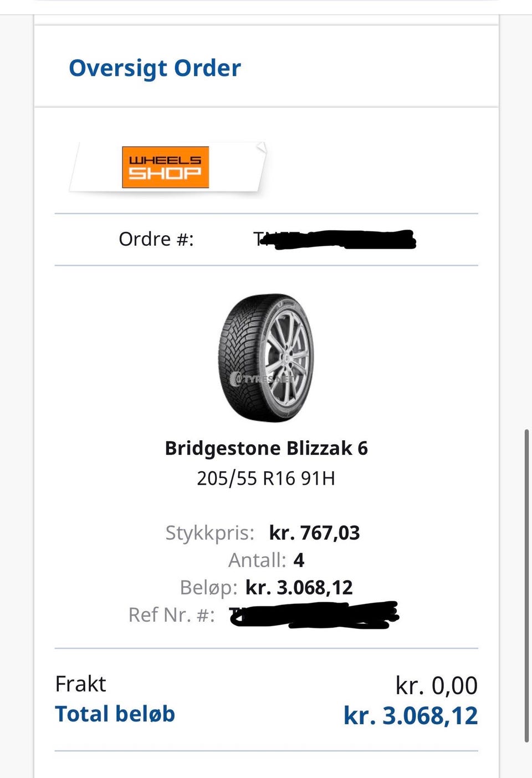
Task: Click the redacted order number
Action: tap(335, 240)
